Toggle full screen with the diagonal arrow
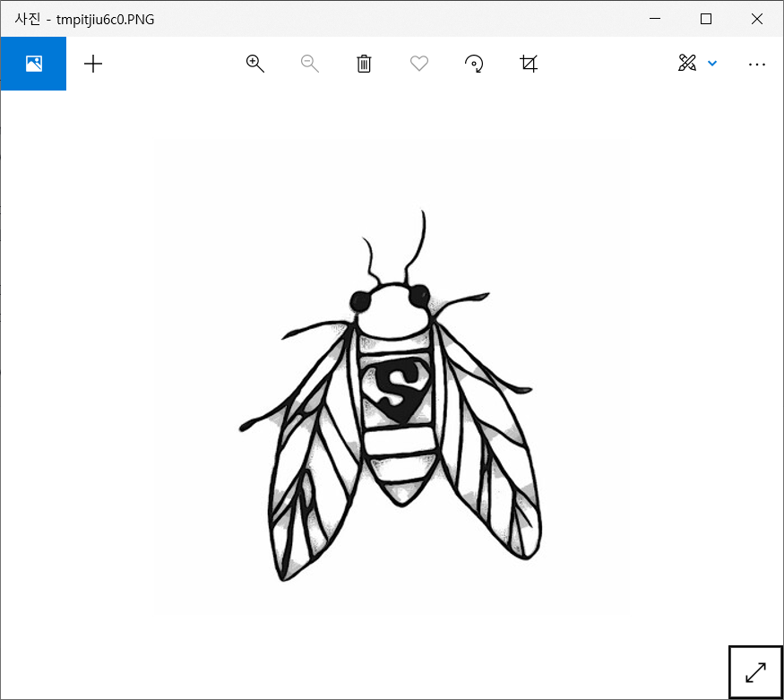This screenshot has height=700, width=784. (755, 672)
